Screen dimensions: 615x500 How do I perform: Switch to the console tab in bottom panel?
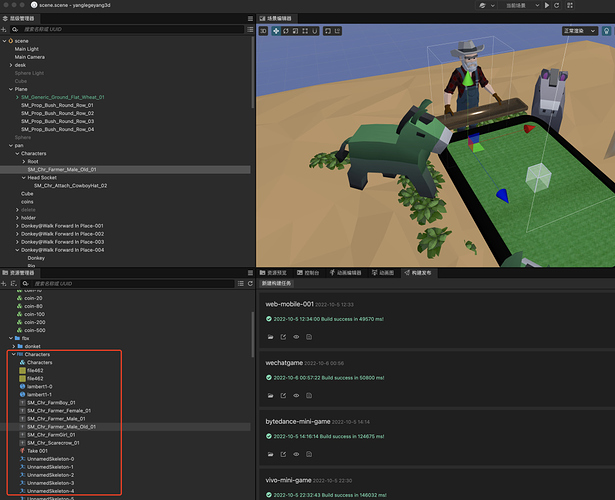pyautogui.click(x=308, y=273)
